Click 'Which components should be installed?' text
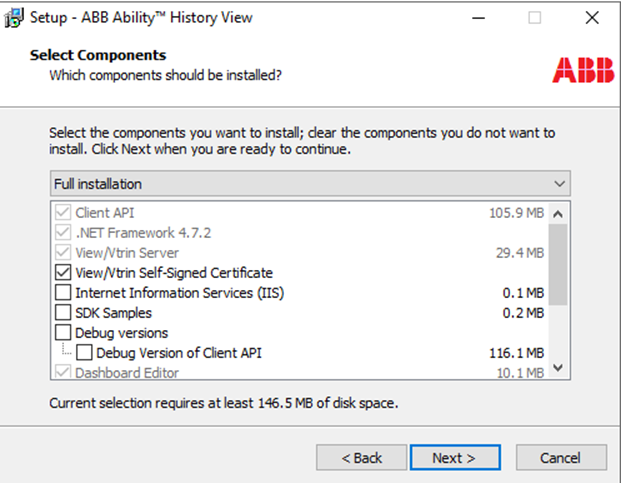Screen dimensions: 621x483 166,75
